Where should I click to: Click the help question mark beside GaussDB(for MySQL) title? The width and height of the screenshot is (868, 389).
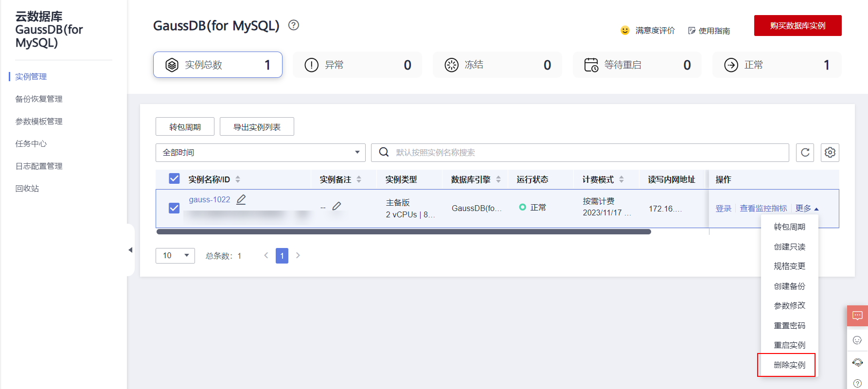pos(294,25)
